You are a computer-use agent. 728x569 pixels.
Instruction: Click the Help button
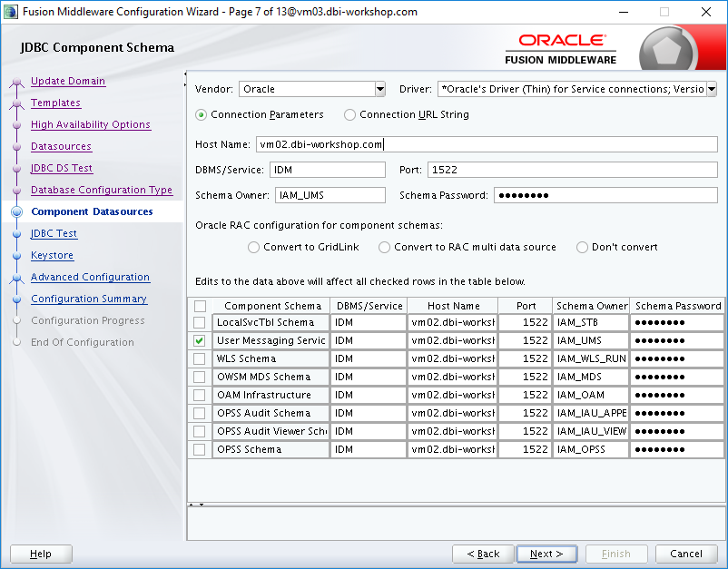point(41,554)
